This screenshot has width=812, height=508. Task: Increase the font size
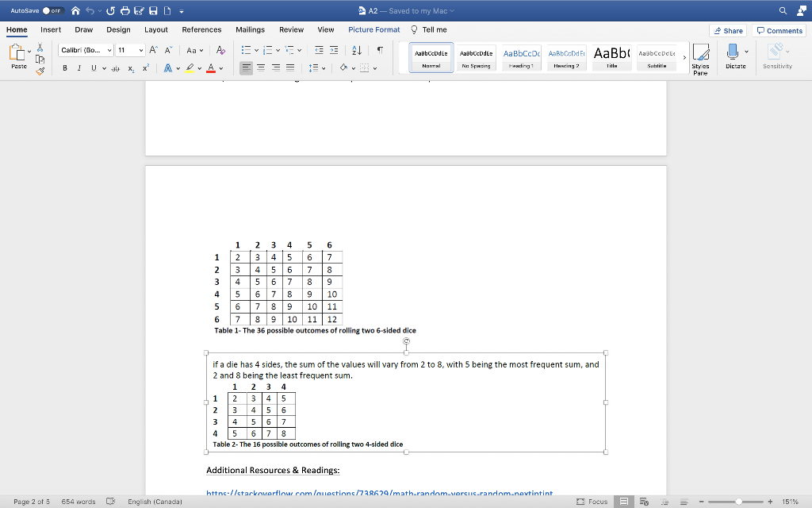(153, 50)
